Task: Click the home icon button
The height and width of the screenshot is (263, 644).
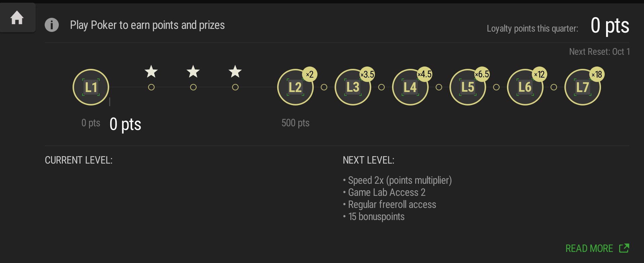Action: coord(17,18)
